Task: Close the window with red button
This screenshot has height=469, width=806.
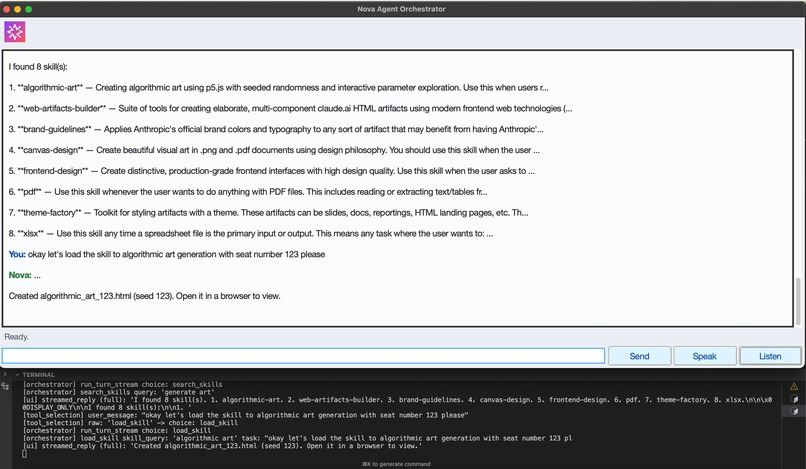Action: coord(7,9)
